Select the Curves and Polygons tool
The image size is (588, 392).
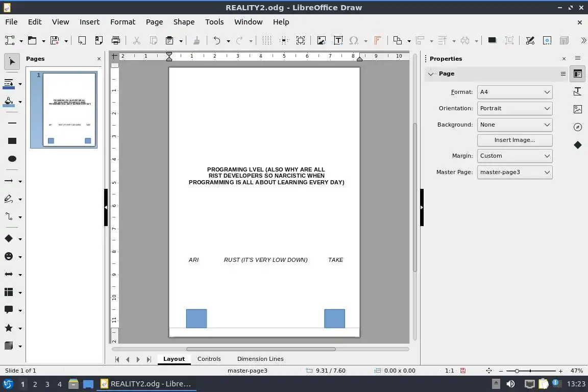pyautogui.click(x=9, y=199)
